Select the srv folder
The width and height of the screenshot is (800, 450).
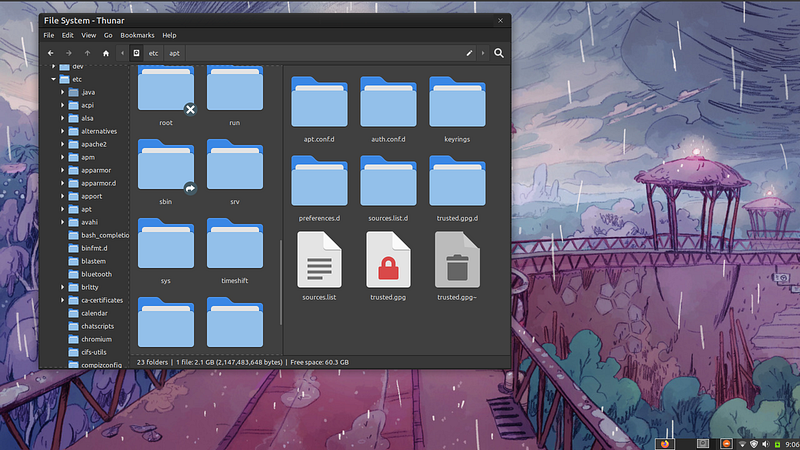coord(235,164)
